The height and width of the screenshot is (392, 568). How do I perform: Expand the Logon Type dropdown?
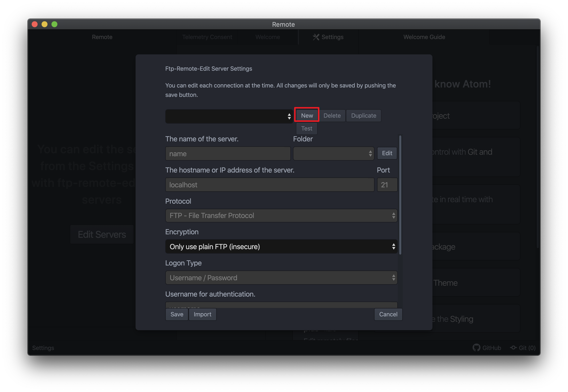tap(281, 278)
